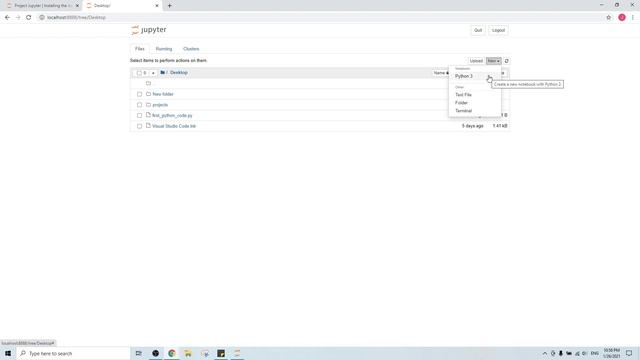640x360 pixels.
Task: Open the Chrome three-dot menu
Action: (633, 18)
